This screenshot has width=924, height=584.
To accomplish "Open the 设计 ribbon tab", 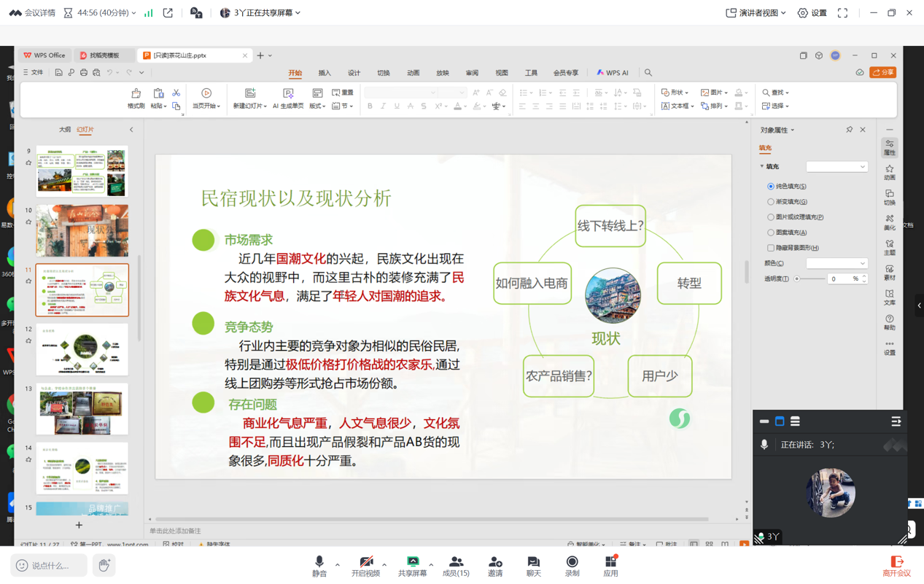I will tap(354, 73).
